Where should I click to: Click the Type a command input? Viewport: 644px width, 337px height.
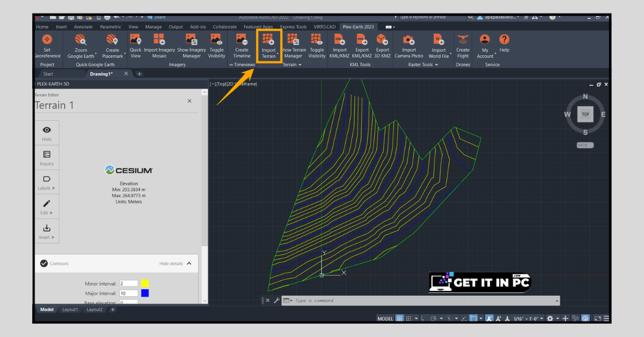point(421,301)
